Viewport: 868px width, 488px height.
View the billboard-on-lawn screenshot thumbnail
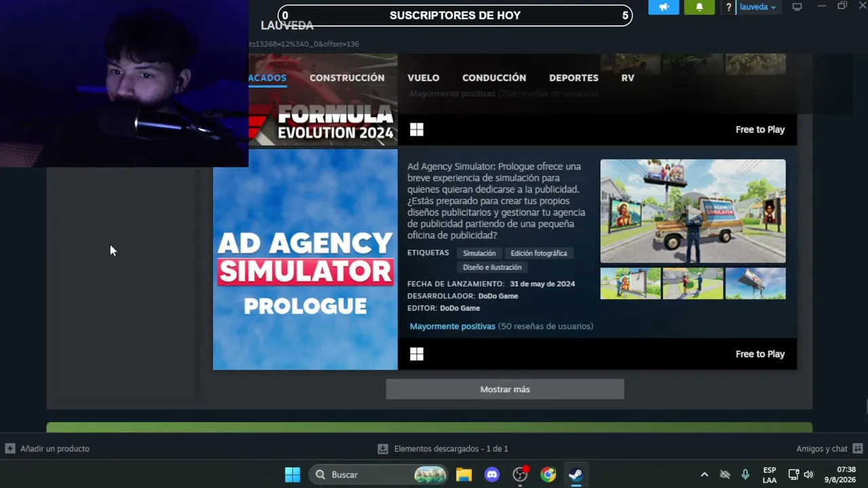(x=631, y=283)
